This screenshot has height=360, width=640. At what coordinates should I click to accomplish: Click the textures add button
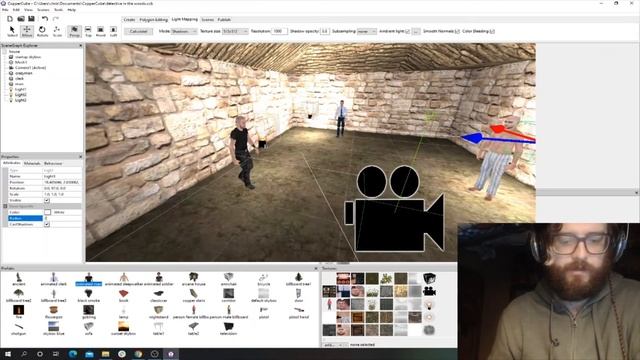[x=330, y=345]
